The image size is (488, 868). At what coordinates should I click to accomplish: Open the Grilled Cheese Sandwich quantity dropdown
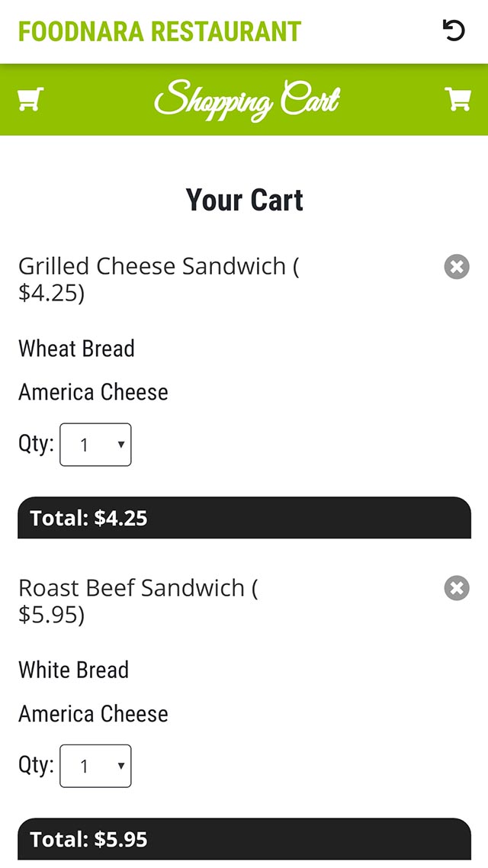click(x=95, y=445)
